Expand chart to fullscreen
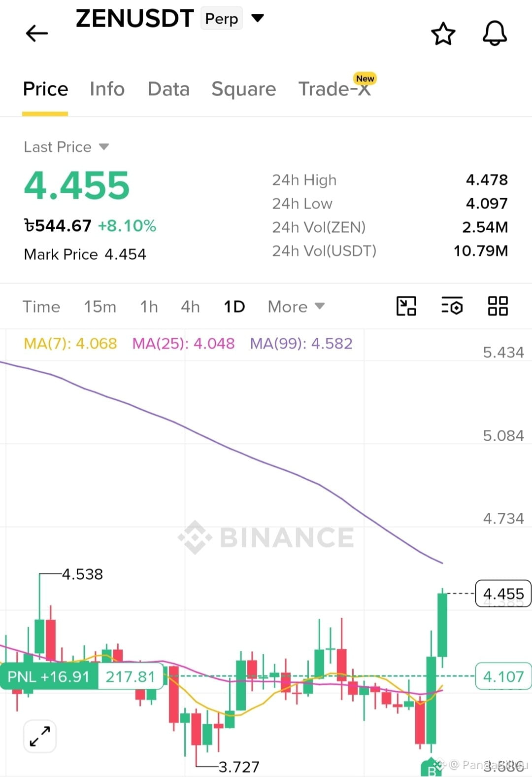 coord(40,736)
